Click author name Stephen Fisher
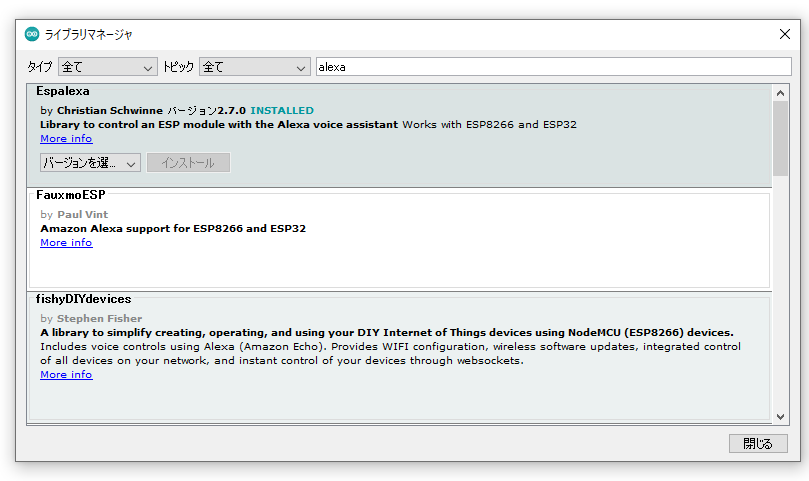 100,318
